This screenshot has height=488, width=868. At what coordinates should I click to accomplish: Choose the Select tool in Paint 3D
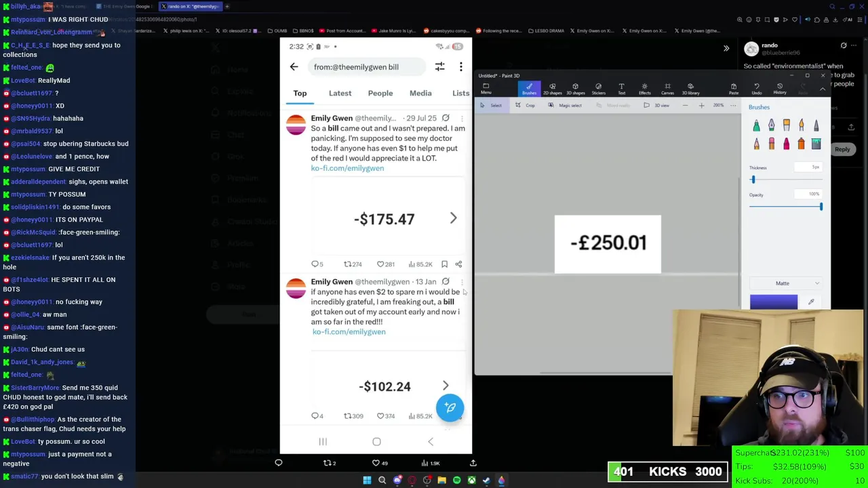[x=491, y=105]
